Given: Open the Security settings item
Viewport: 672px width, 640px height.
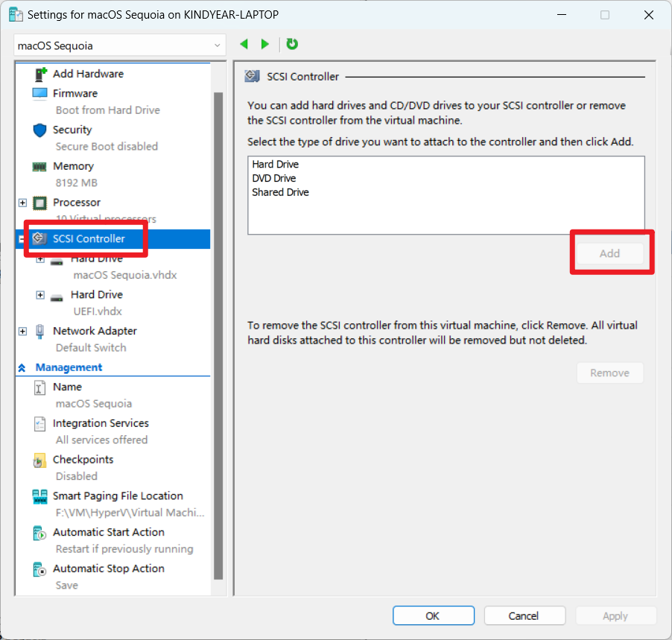Looking at the screenshot, I should (x=72, y=130).
